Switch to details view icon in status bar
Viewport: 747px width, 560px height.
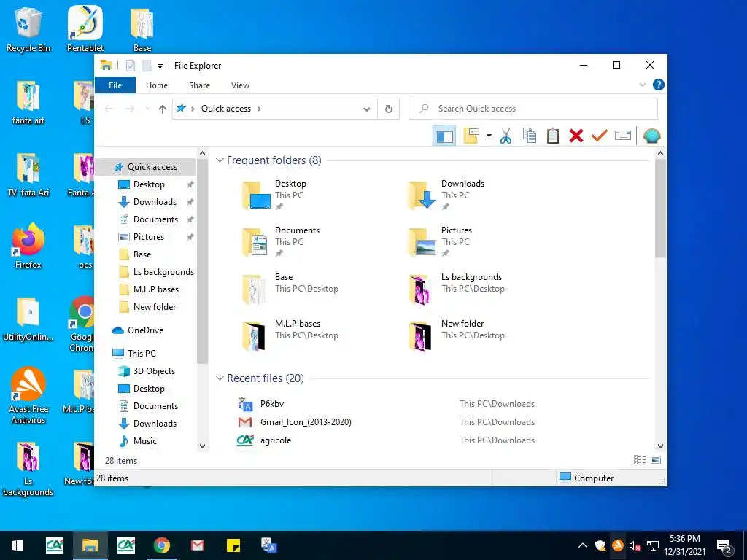click(x=639, y=460)
